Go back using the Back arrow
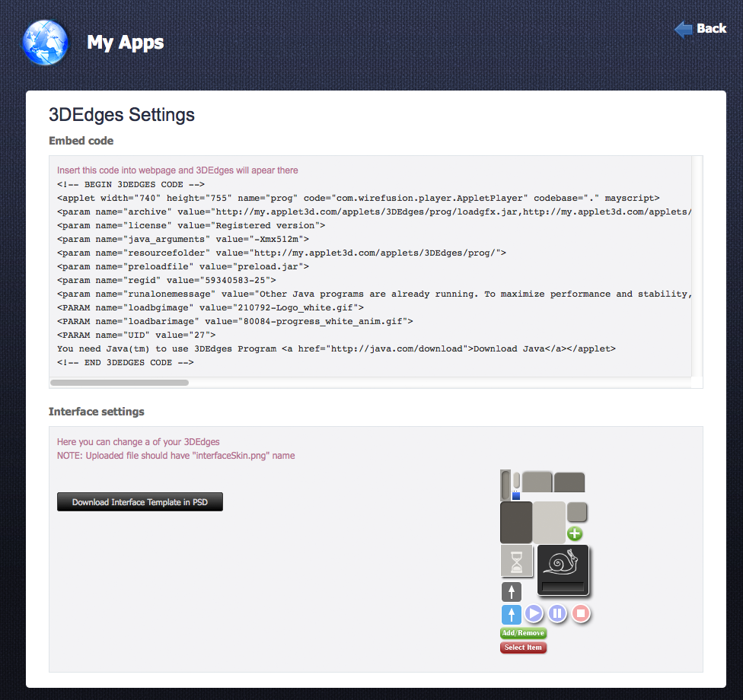The width and height of the screenshot is (743, 700). click(x=700, y=29)
